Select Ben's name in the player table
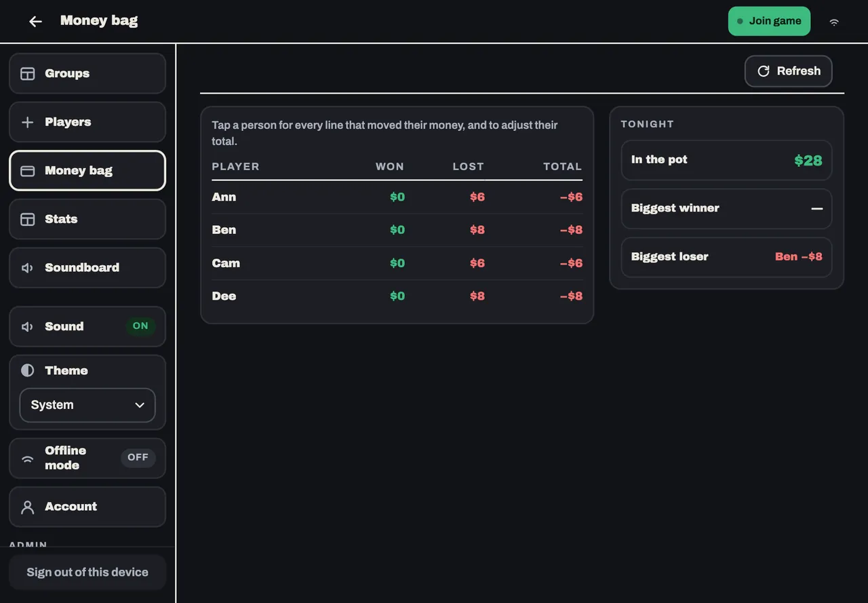868x603 pixels. (224, 230)
